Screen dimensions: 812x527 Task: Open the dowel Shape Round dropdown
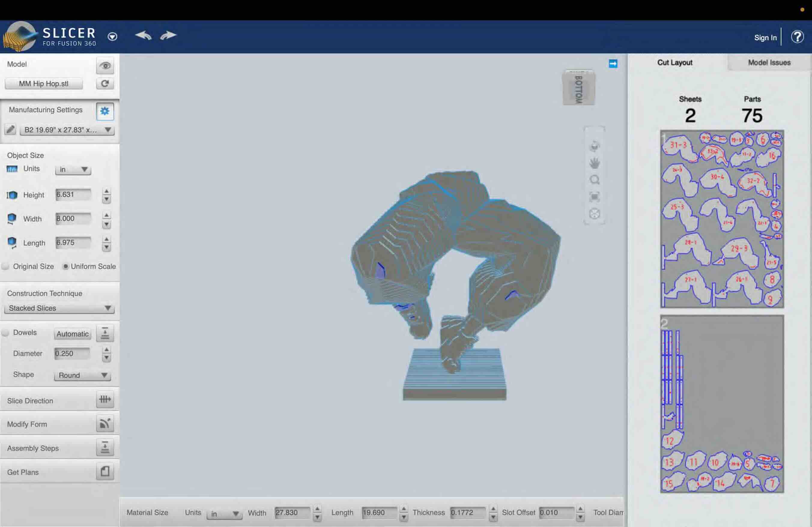tap(82, 375)
